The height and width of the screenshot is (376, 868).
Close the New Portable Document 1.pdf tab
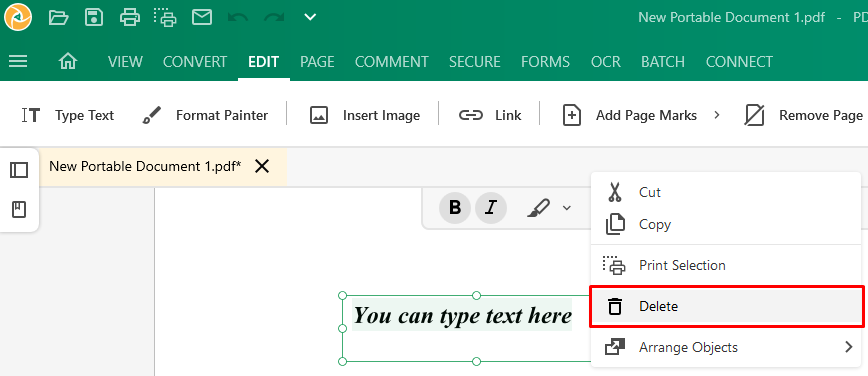pos(262,166)
